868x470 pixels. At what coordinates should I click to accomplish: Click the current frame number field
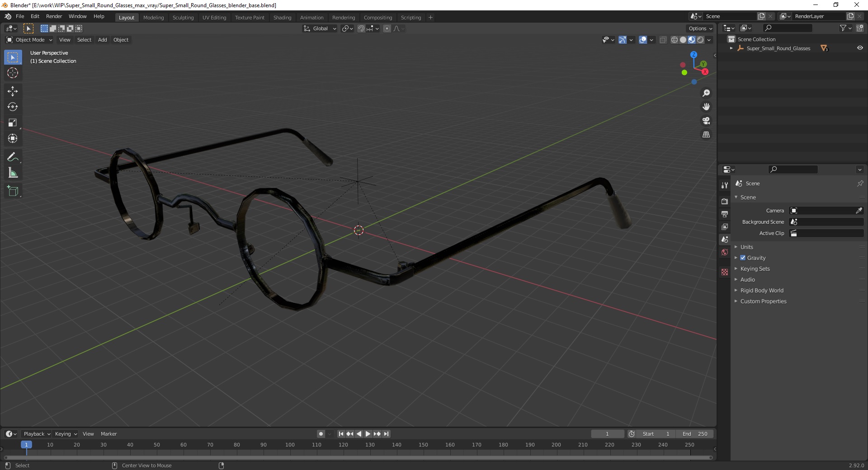coord(607,434)
